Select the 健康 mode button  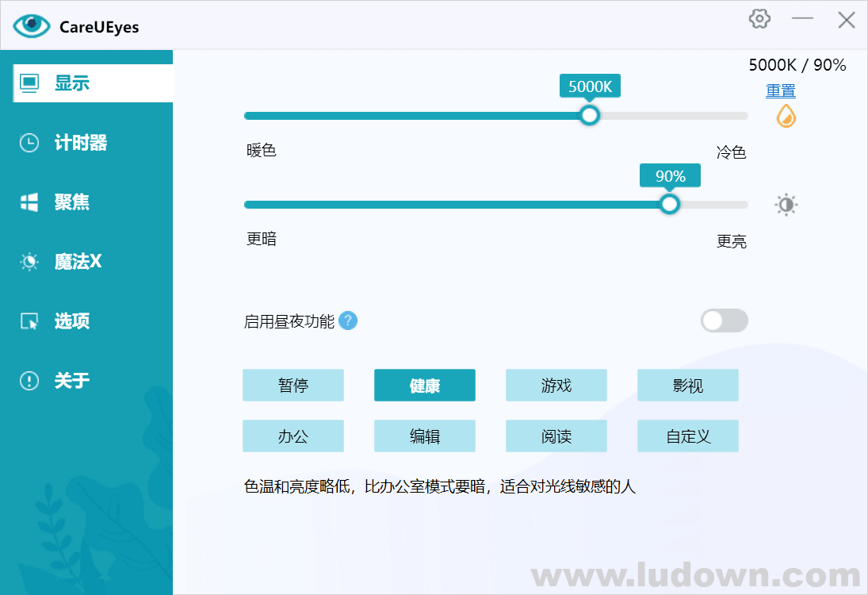pos(425,385)
